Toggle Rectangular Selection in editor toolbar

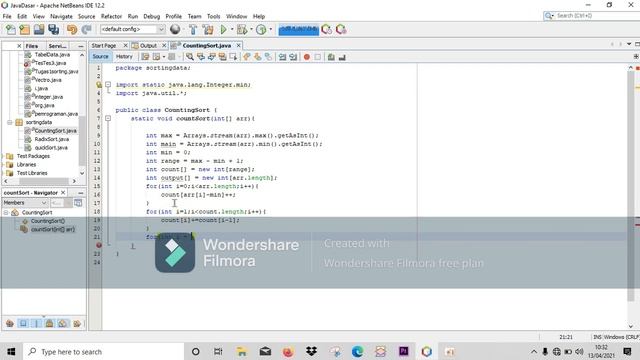(233, 57)
